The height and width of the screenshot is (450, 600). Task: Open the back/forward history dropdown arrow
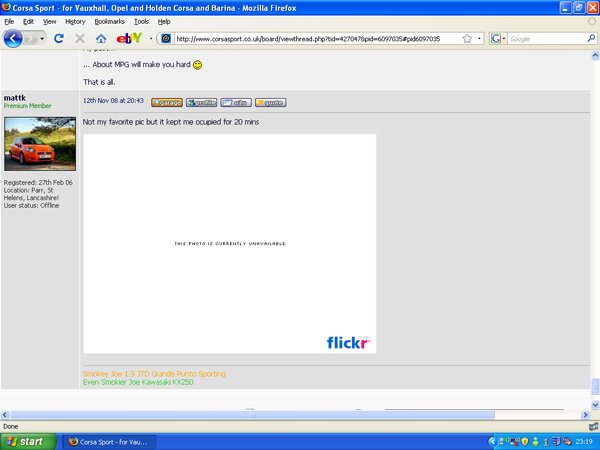click(x=42, y=38)
